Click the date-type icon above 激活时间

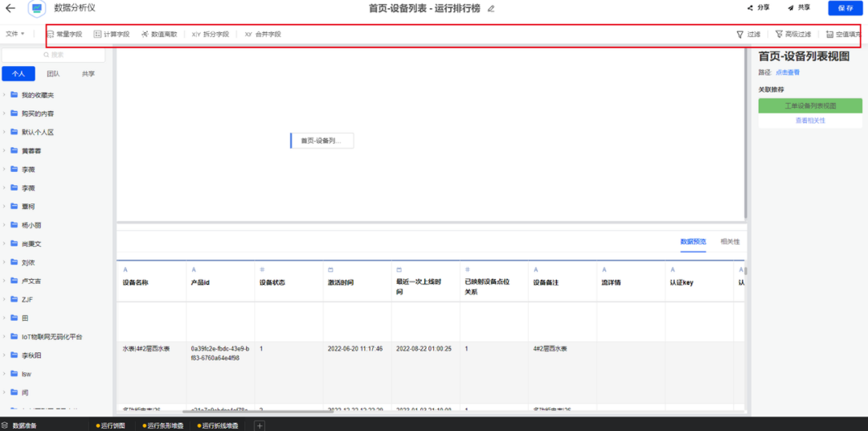330,270
